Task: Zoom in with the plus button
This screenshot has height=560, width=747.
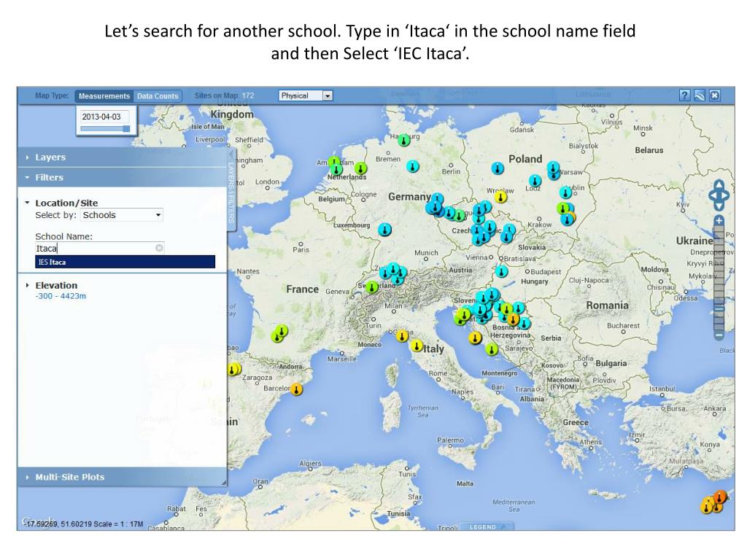Action: [719, 220]
